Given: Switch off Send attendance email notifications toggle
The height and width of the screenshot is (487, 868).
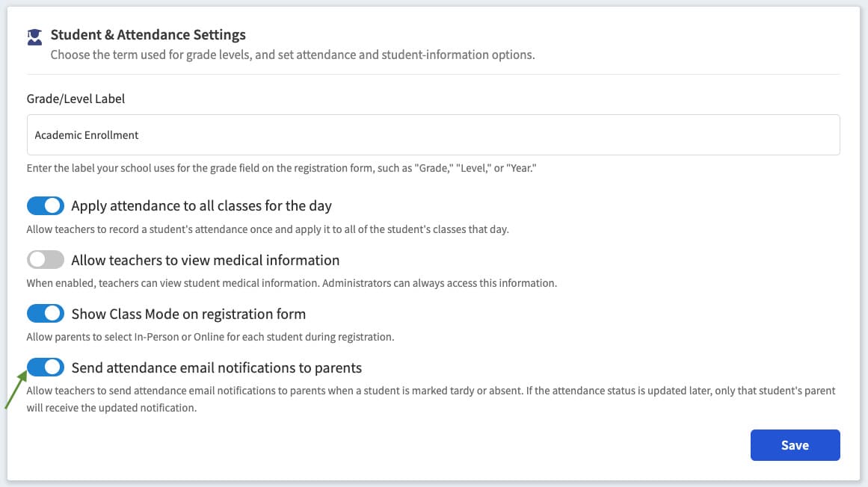Looking at the screenshot, I should click(x=46, y=367).
